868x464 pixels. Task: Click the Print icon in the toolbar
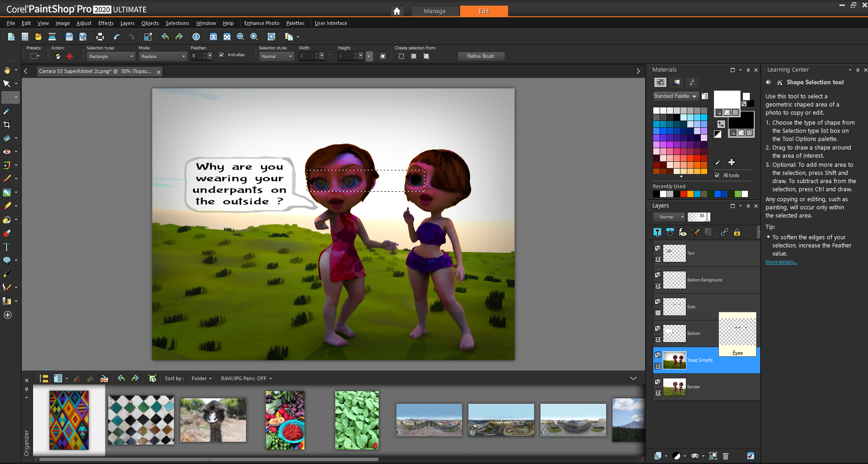click(x=100, y=37)
